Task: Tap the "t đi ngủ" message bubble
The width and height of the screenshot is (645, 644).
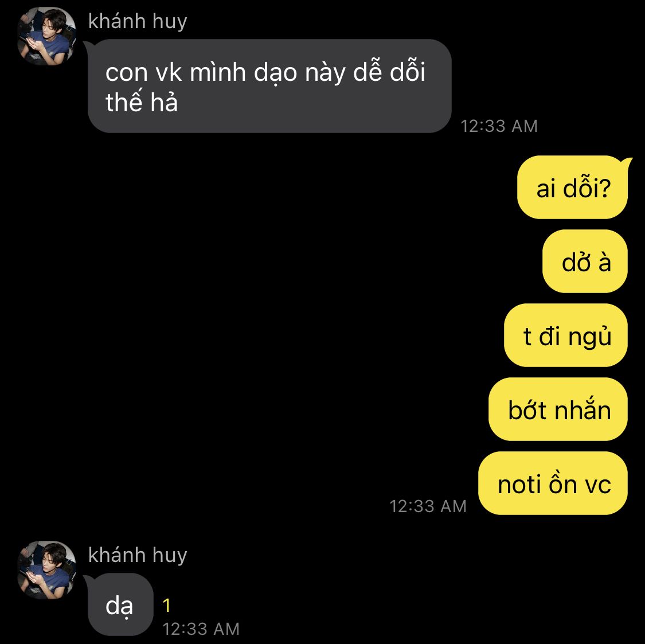Action: point(566,335)
